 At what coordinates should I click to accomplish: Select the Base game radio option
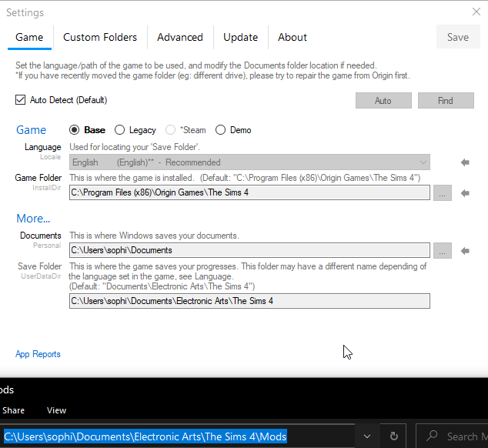pos(75,130)
